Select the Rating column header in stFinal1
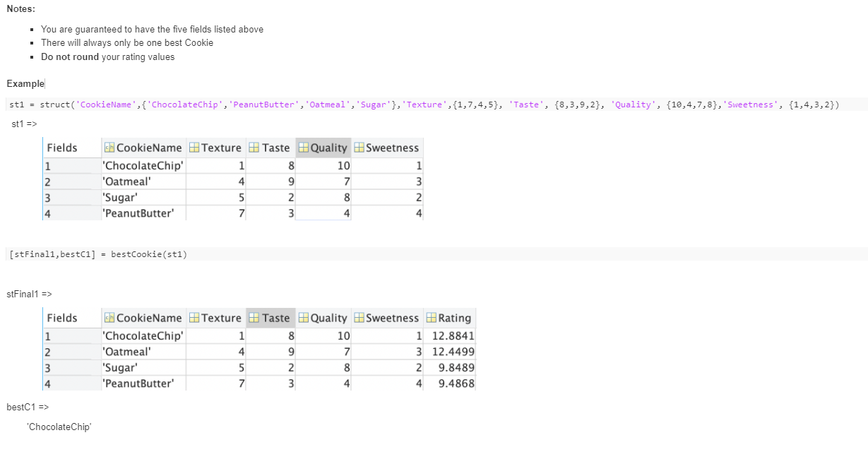Screen dimensions: 868x476 click(450, 318)
